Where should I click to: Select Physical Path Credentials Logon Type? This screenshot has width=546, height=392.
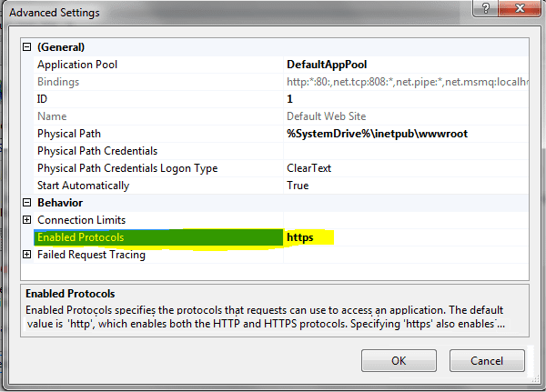click(x=127, y=168)
